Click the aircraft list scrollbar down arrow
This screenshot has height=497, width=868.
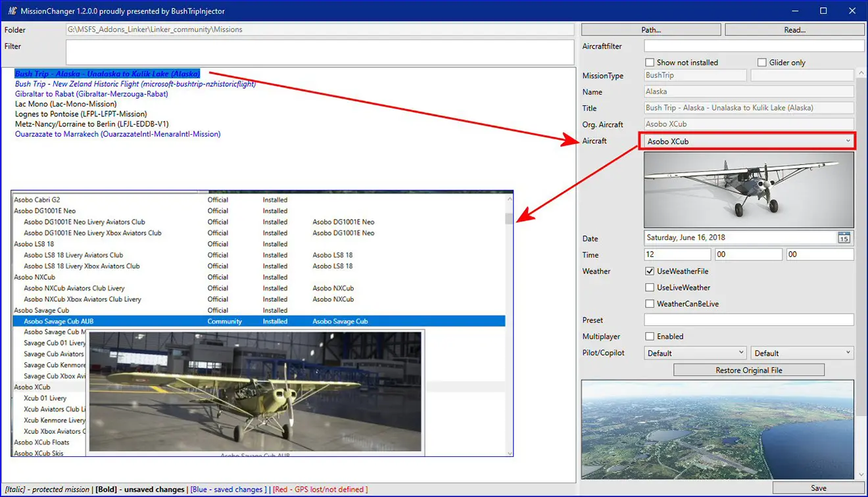tap(509, 452)
